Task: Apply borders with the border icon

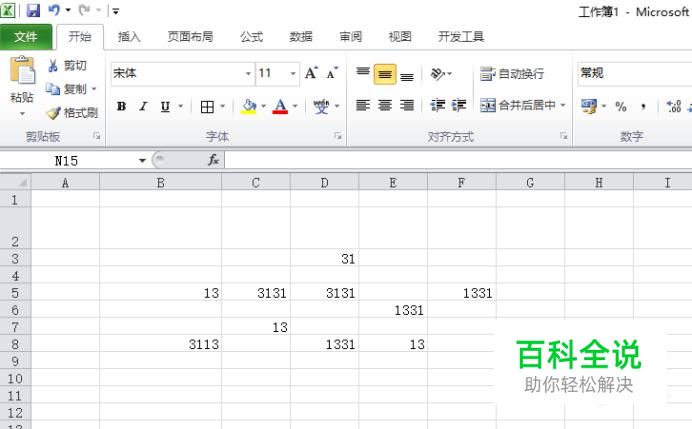Action: [207, 106]
